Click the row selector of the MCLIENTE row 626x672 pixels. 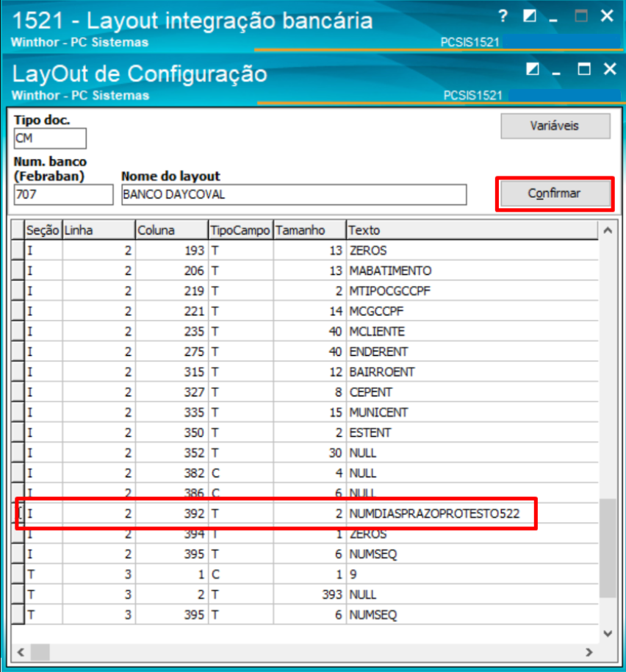18,332
